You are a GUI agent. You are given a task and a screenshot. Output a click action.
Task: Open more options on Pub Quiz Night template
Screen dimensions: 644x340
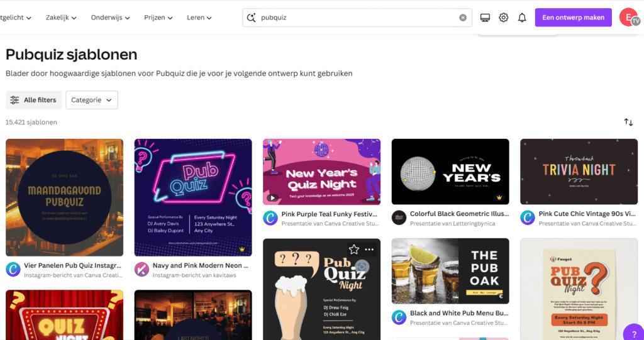369,250
